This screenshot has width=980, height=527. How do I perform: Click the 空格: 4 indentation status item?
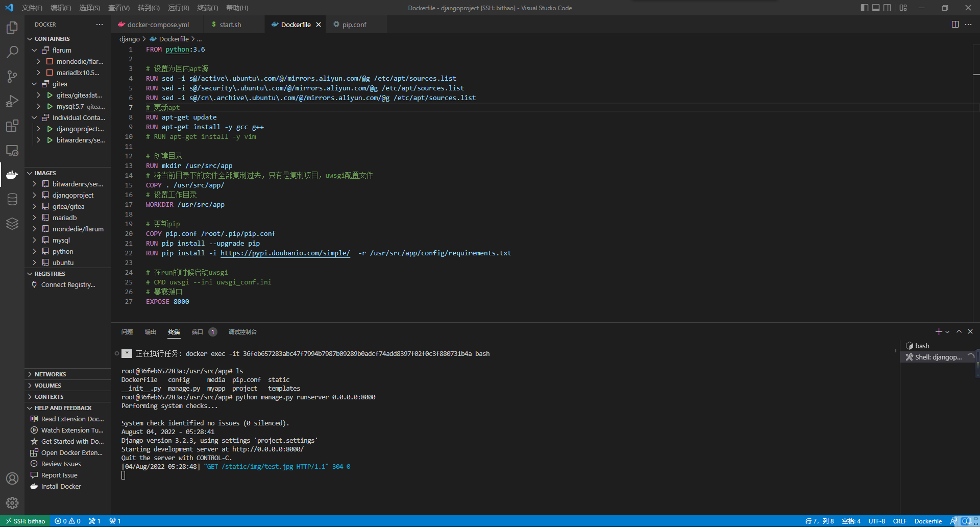pos(851,521)
